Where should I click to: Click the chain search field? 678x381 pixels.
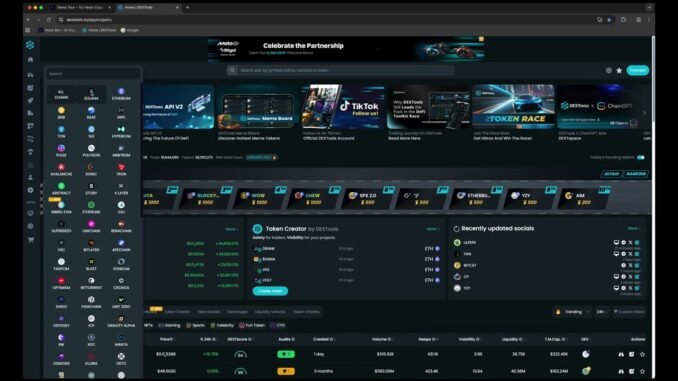(x=93, y=74)
